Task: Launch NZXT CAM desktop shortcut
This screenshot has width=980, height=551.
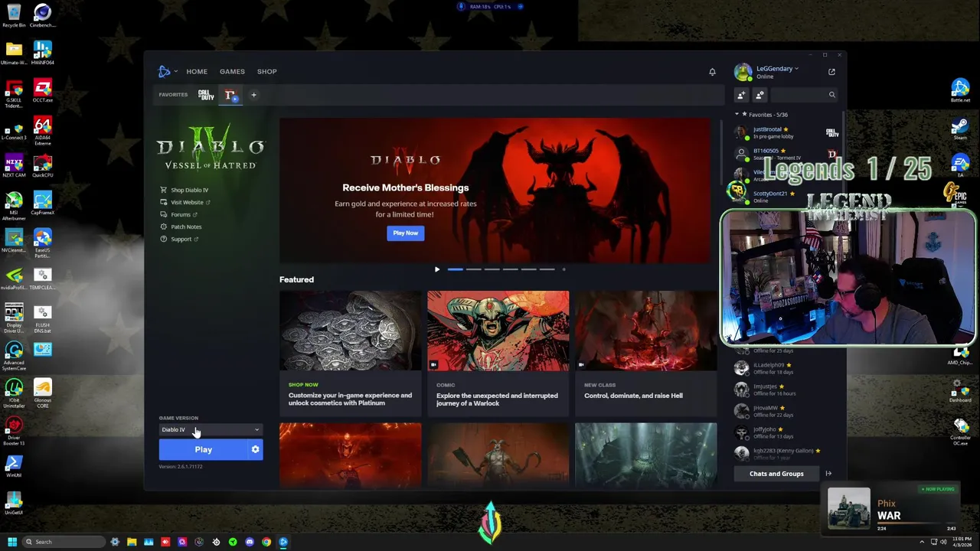Action: (14, 165)
